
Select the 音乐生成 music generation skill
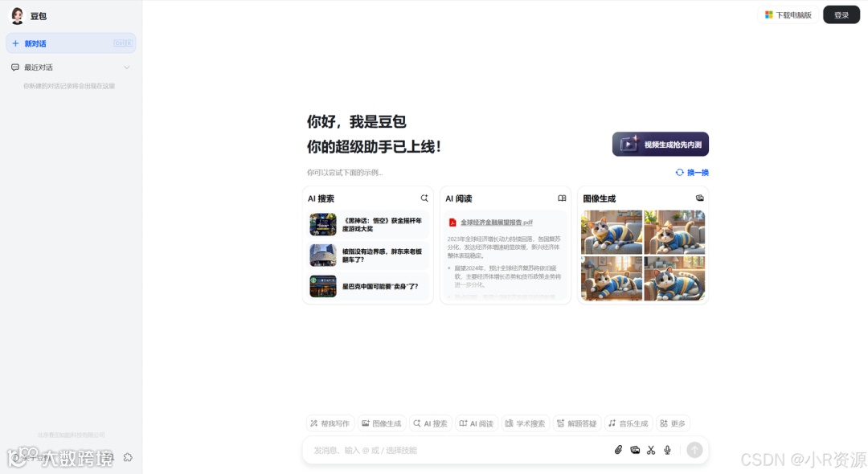coord(628,423)
